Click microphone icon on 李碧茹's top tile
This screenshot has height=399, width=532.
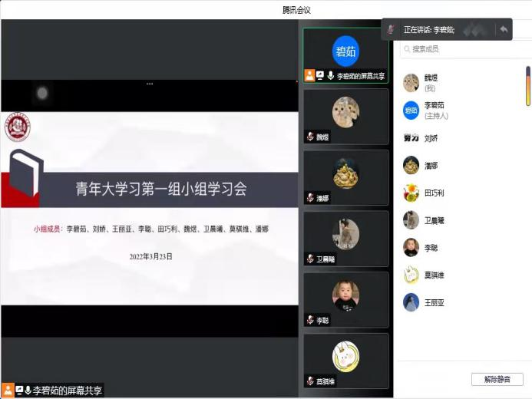coord(331,76)
